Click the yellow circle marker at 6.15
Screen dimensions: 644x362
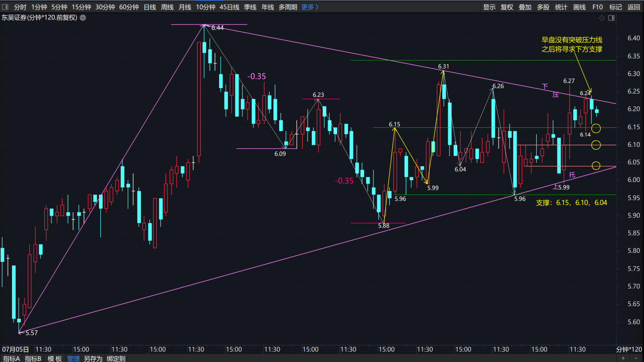click(x=596, y=128)
